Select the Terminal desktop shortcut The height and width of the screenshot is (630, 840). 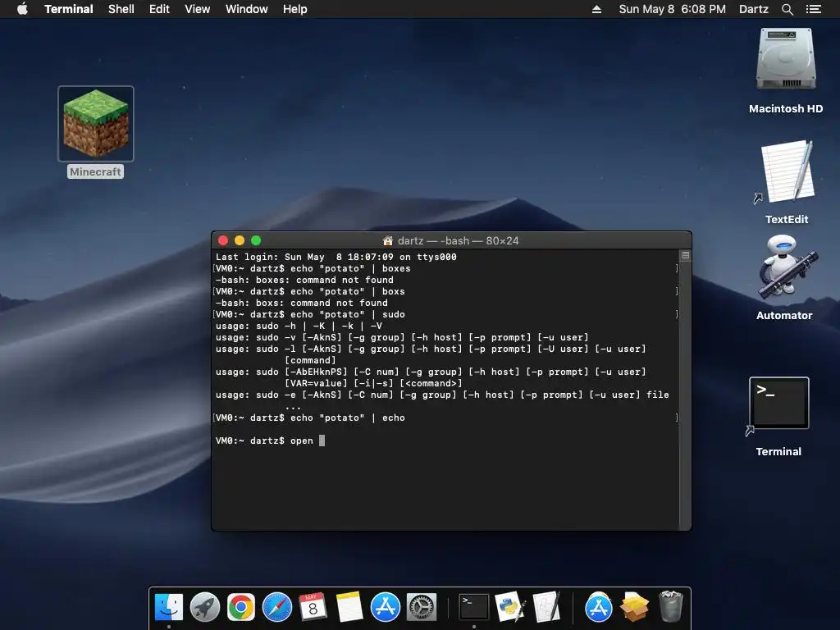(778, 403)
